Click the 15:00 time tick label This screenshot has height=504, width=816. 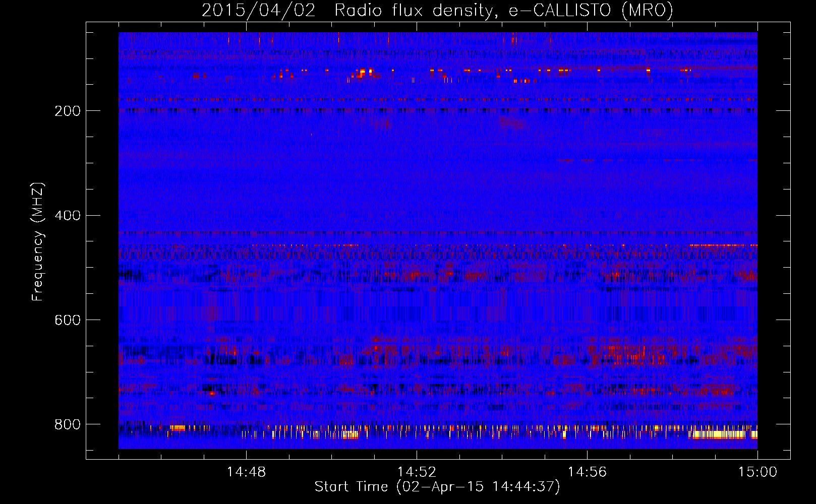point(757,472)
